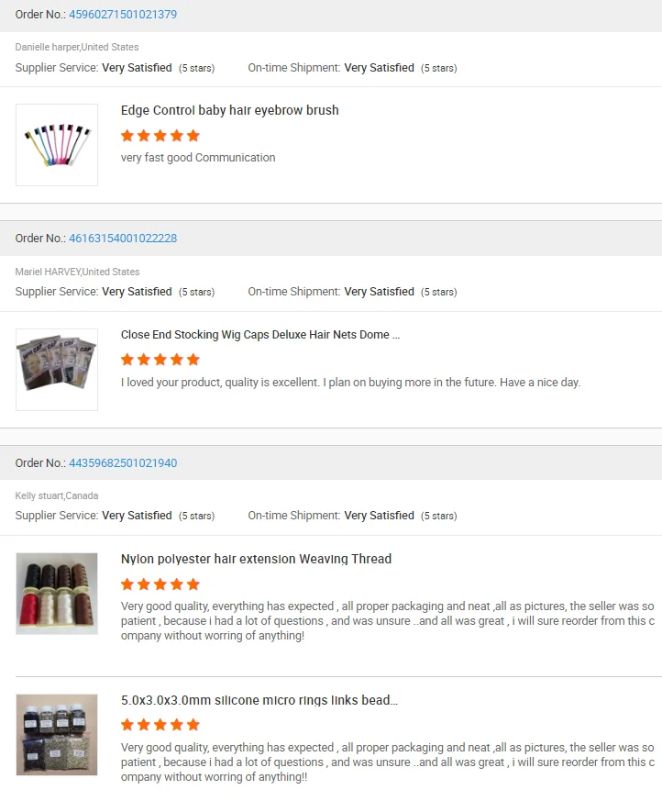
Task: Click reviewer name Kelly stuart
Action: point(39,495)
